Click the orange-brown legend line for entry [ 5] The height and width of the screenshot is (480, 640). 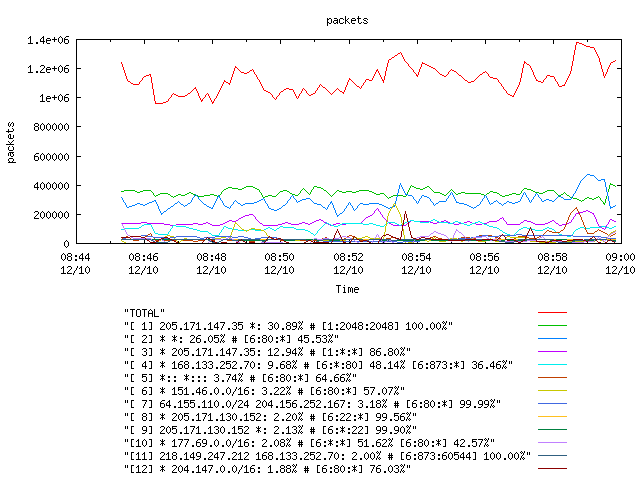tap(552, 378)
